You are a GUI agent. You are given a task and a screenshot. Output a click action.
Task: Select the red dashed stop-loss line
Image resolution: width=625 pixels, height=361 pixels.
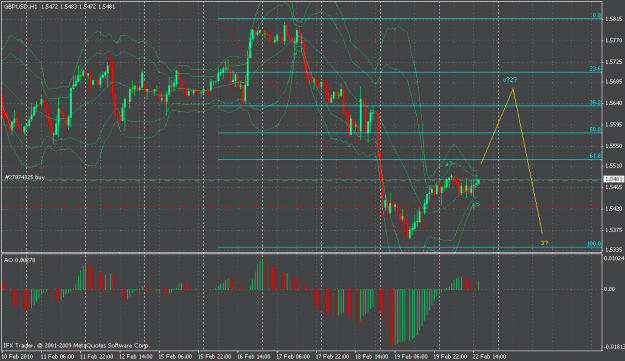click(x=301, y=207)
